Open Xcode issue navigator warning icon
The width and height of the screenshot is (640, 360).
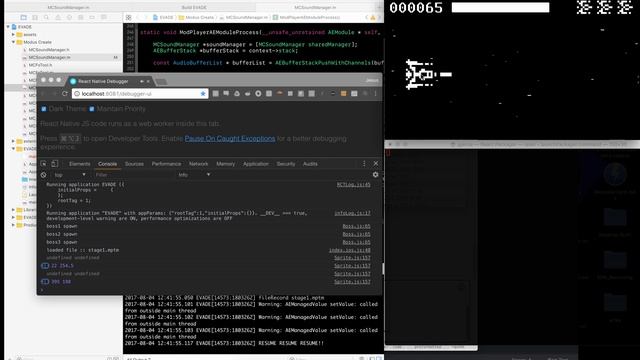pos(58,18)
